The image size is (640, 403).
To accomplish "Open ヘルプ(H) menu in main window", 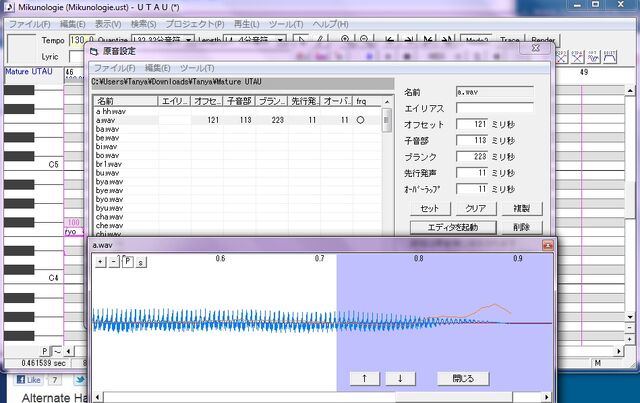I will [331, 24].
